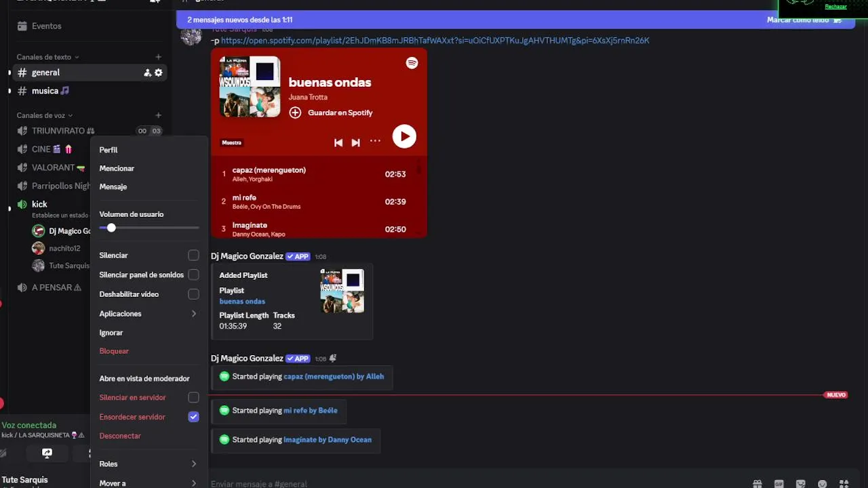Skip to next track in Spotify embed

[355, 142]
